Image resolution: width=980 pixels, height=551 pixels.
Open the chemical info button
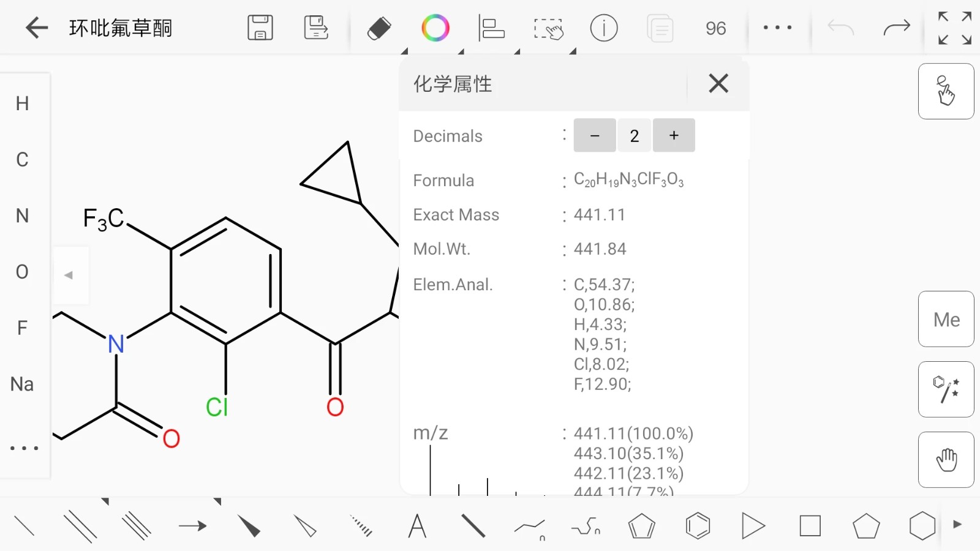(x=604, y=28)
